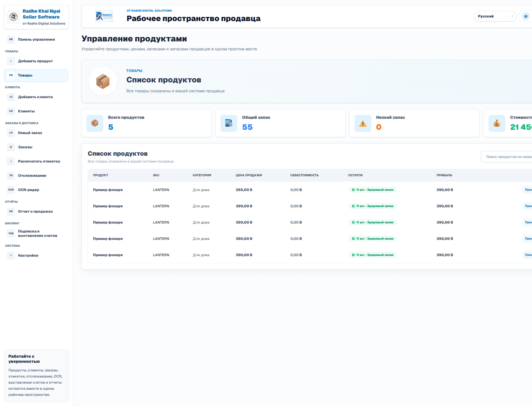Screen dimensions: 532x407
Task: Click the box icon in Всего продуктов card
Action: point(95,123)
